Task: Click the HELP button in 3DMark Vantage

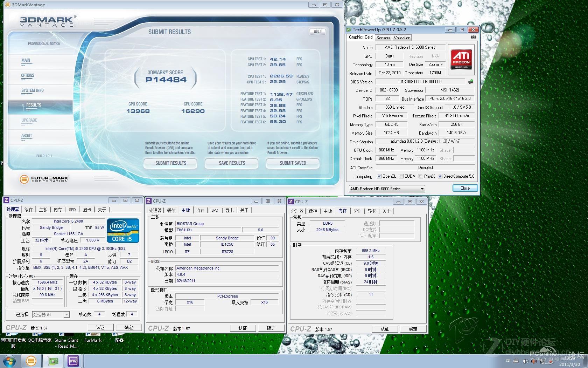Action: point(317,32)
